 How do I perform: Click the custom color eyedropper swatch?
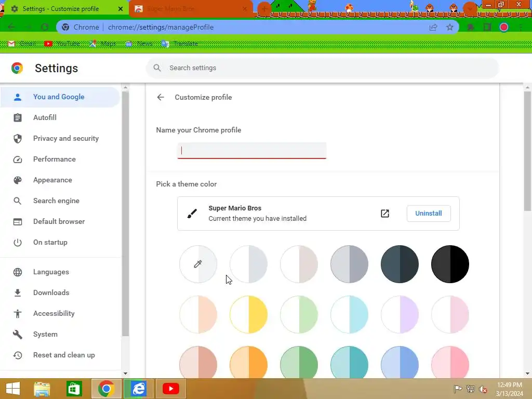[x=198, y=264]
